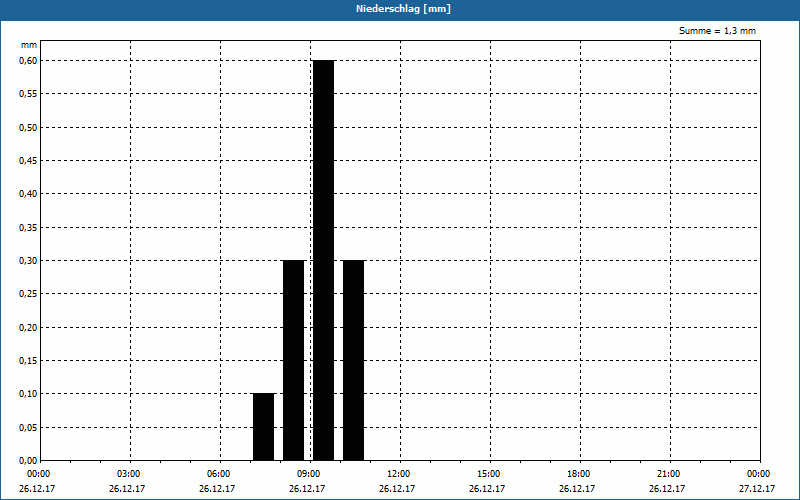Click the 26.12.17 date under 12:00

coord(397,489)
